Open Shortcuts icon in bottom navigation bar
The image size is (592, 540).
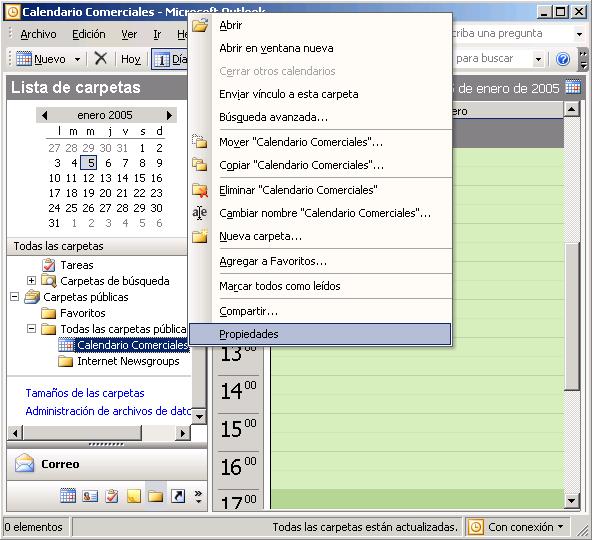[x=178, y=495]
